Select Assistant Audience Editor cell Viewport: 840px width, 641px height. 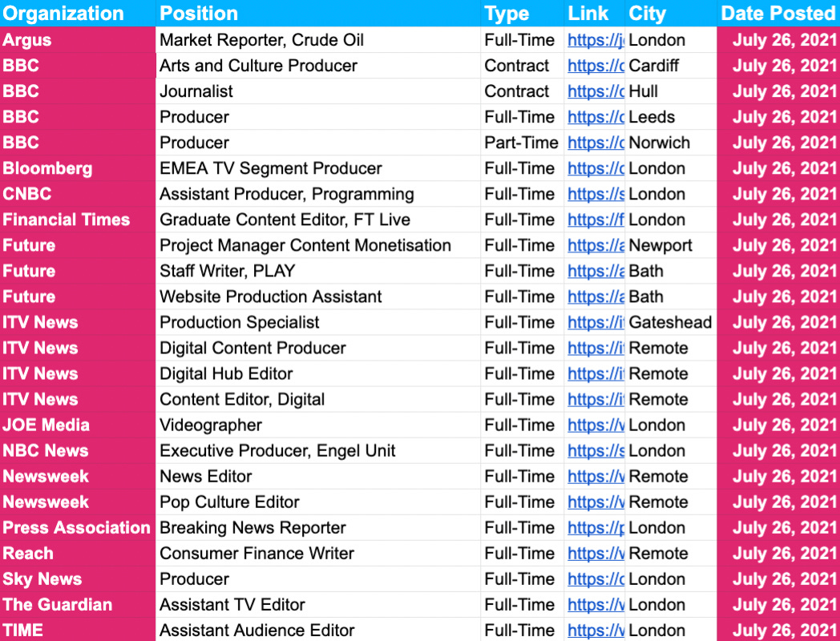318,631
